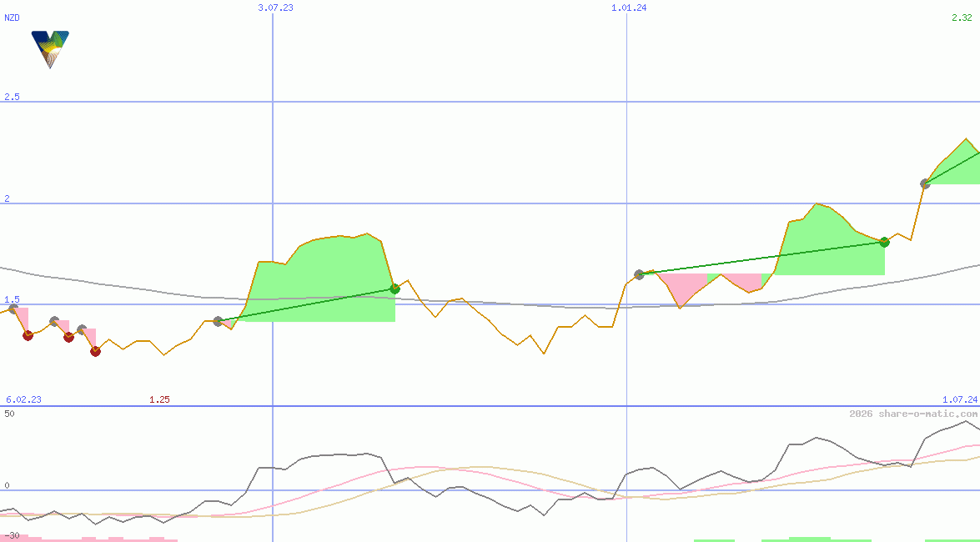Click the lowest red dot marker
The width and height of the screenshot is (980, 542).
tap(93, 351)
